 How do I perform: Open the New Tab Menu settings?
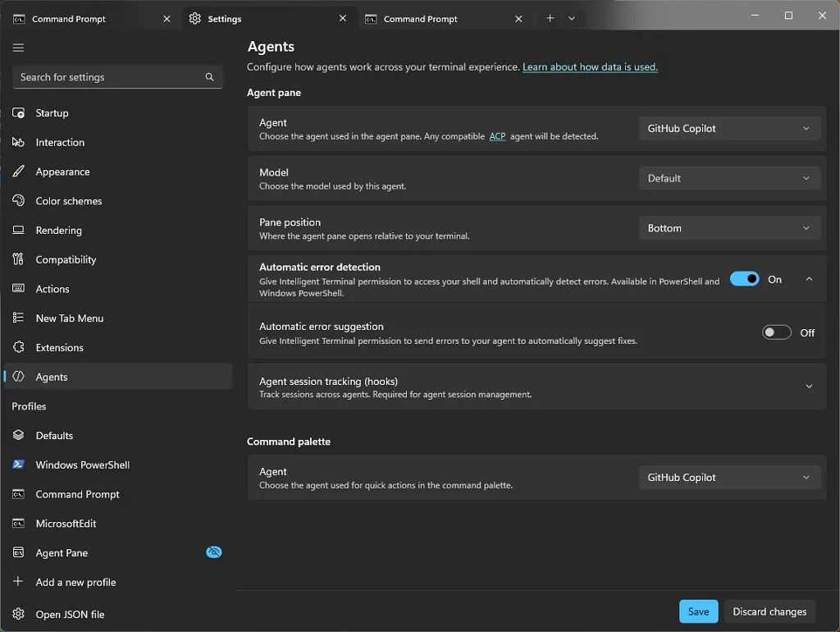click(x=118, y=318)
